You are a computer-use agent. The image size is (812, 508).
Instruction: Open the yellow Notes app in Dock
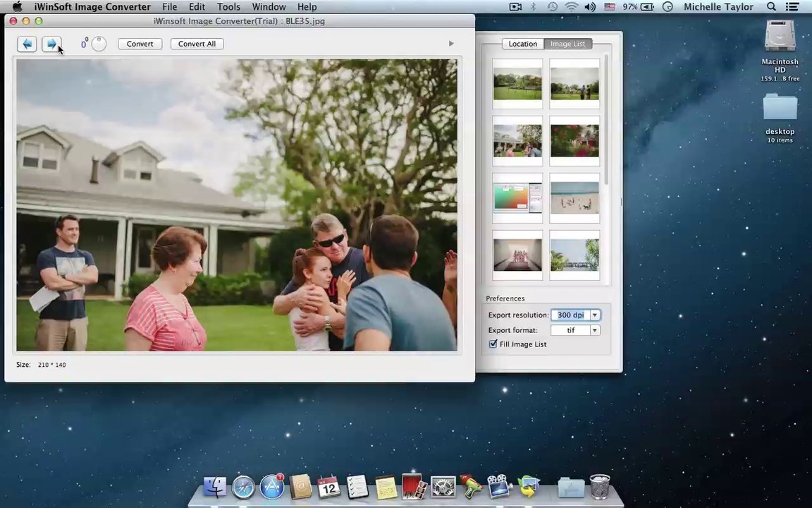pos(386,488)
